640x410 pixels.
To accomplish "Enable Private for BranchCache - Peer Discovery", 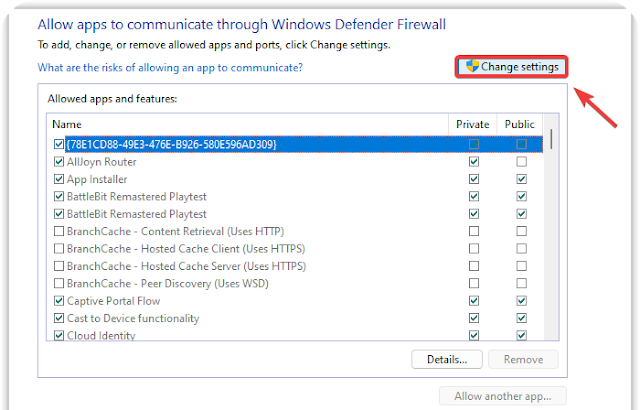I will (474, 283).
